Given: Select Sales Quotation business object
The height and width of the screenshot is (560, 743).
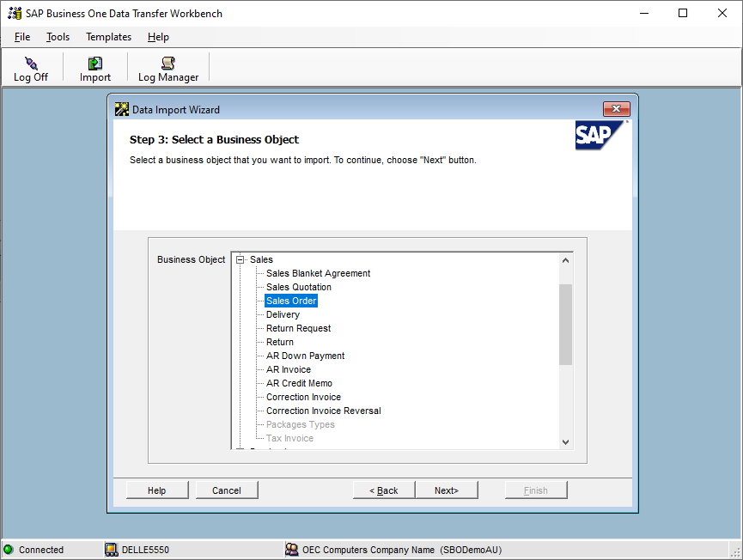Looking at the screenshot, I should tap(299, 287).
